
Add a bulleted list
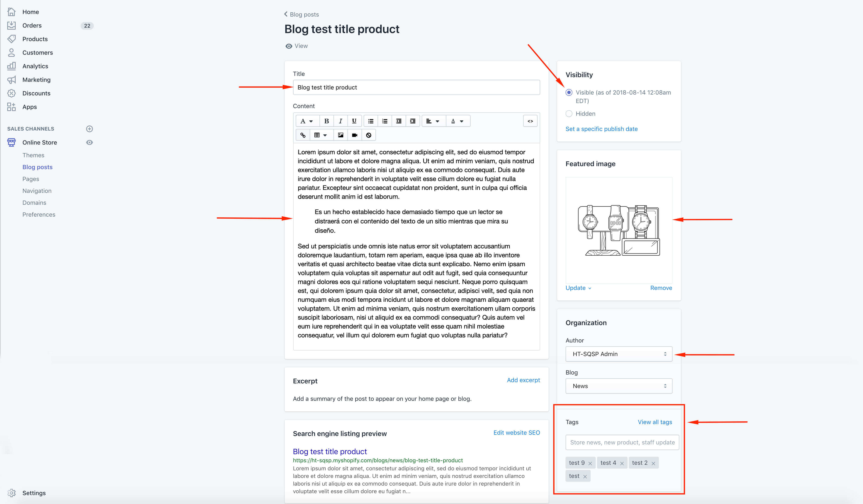tap(371, 121)
